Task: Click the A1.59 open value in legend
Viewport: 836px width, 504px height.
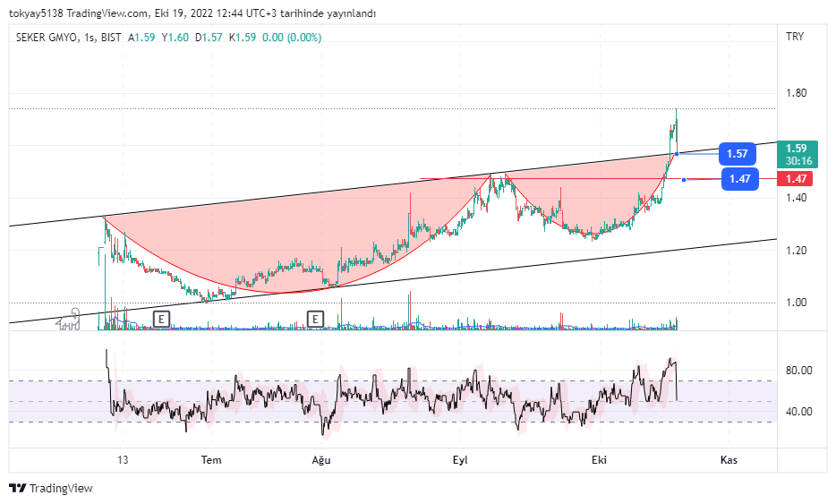Action: [x=141, y=38]
